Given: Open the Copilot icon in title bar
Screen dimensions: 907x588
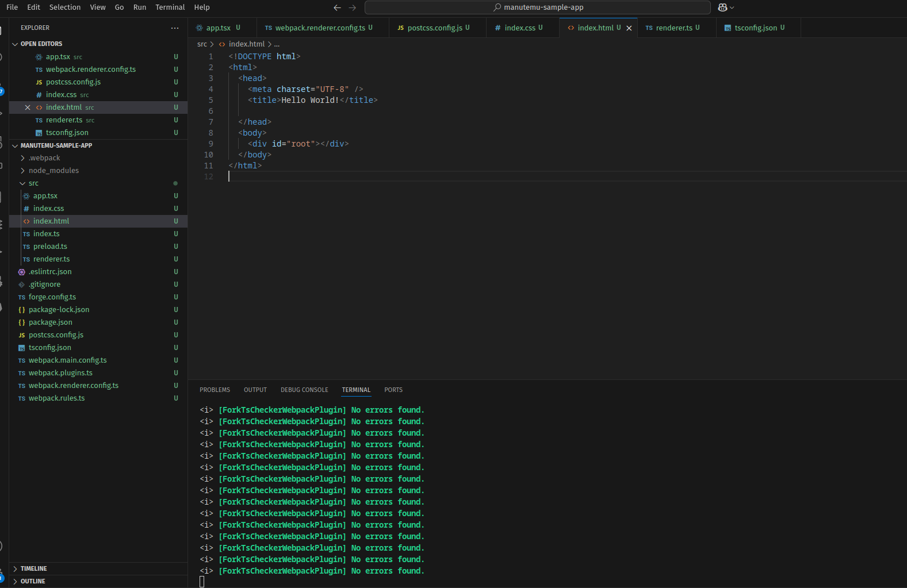Looking at the screenshot, I should [723, 7].
